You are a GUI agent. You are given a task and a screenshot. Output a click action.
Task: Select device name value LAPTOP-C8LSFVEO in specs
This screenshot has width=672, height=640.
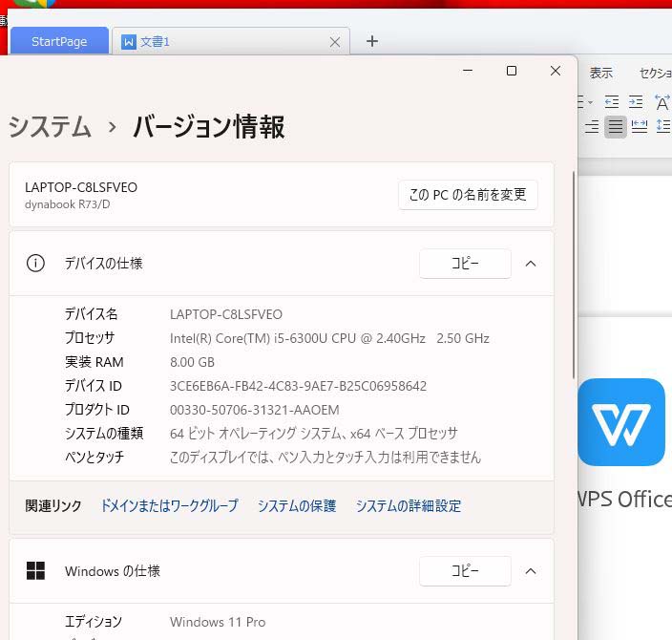[x=226, y=314]
